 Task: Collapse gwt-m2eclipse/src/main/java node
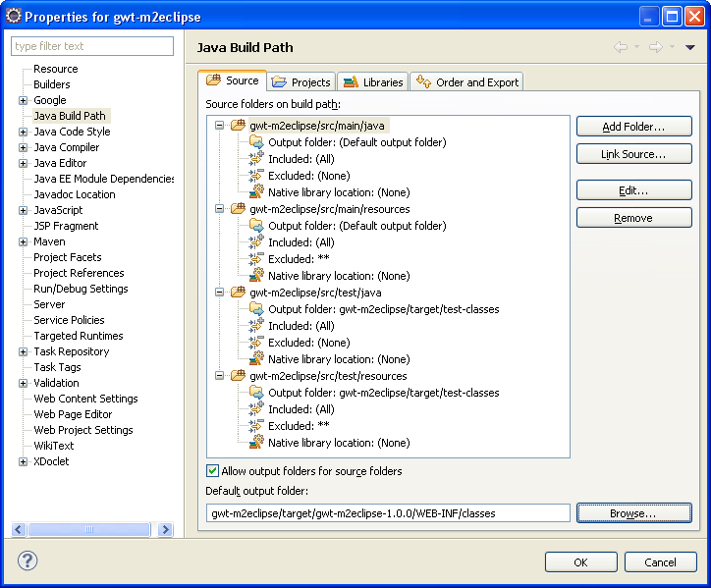pyautogui.click(x=219, y=125)
